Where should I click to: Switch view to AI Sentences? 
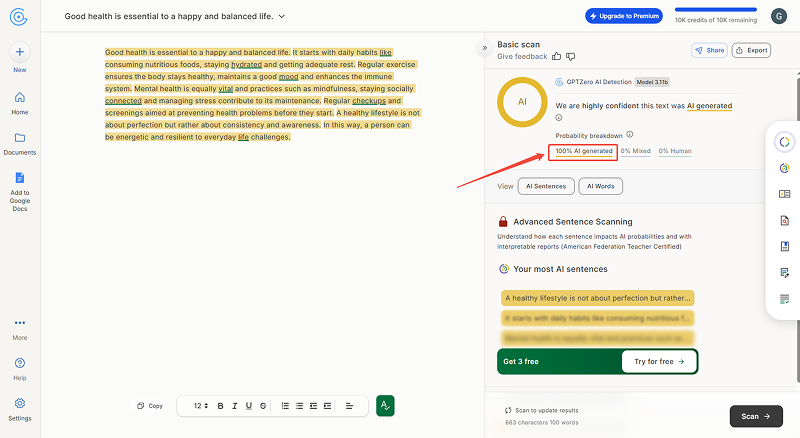(x=547, y=186)
